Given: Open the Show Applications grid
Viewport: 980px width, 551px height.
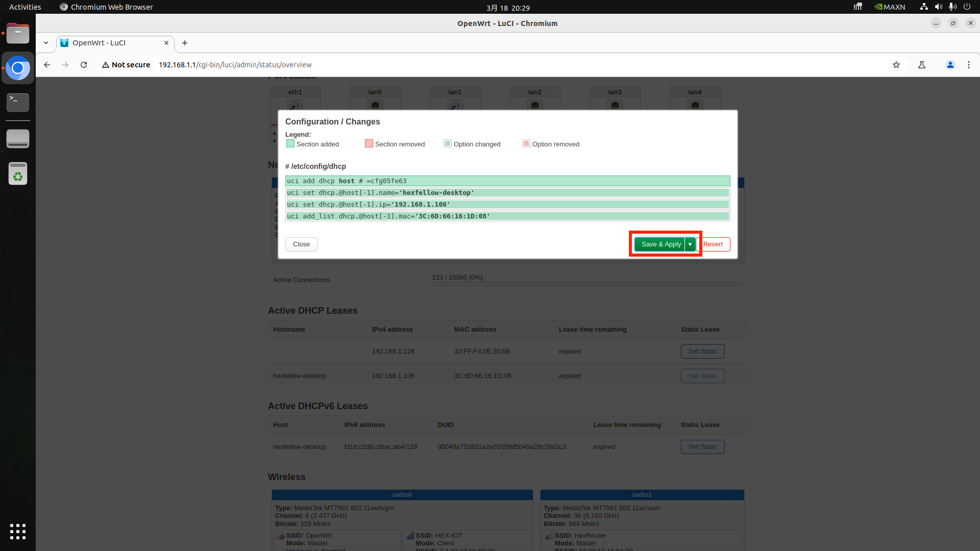Looking at the screenshot, I should point(18,531).
